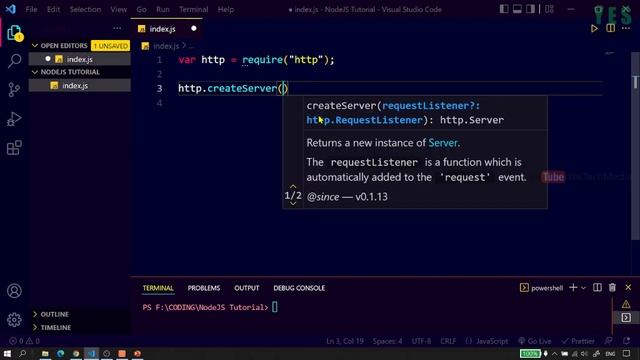Open the Search view in activity bar
640x360 pixels.
(x=14, y=60)
